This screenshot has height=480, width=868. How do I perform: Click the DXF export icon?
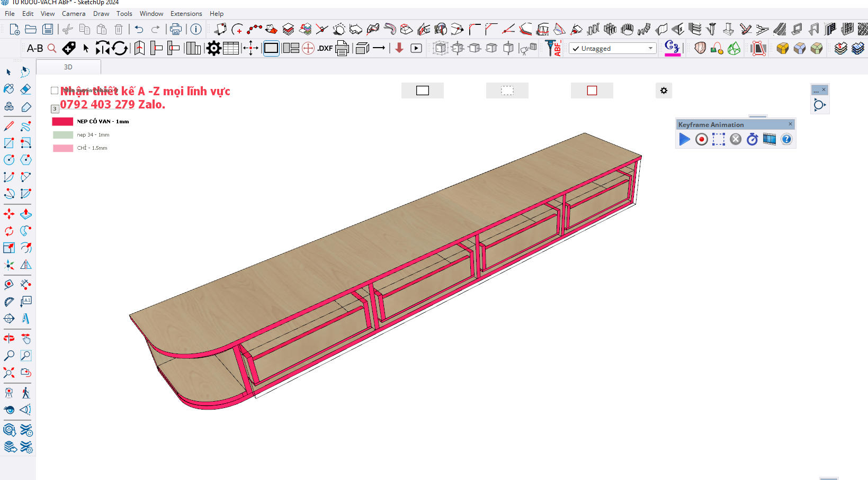point(325,49)
